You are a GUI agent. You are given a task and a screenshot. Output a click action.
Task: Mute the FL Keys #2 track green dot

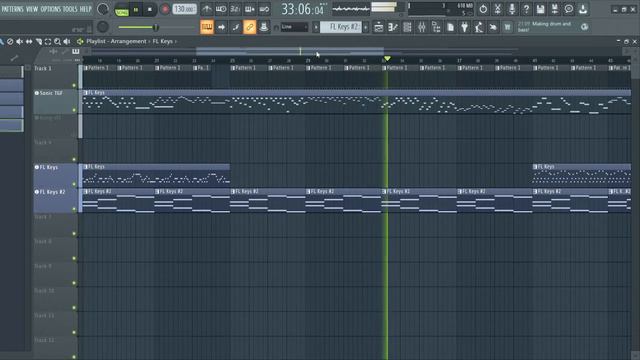[x=74, y=209]
